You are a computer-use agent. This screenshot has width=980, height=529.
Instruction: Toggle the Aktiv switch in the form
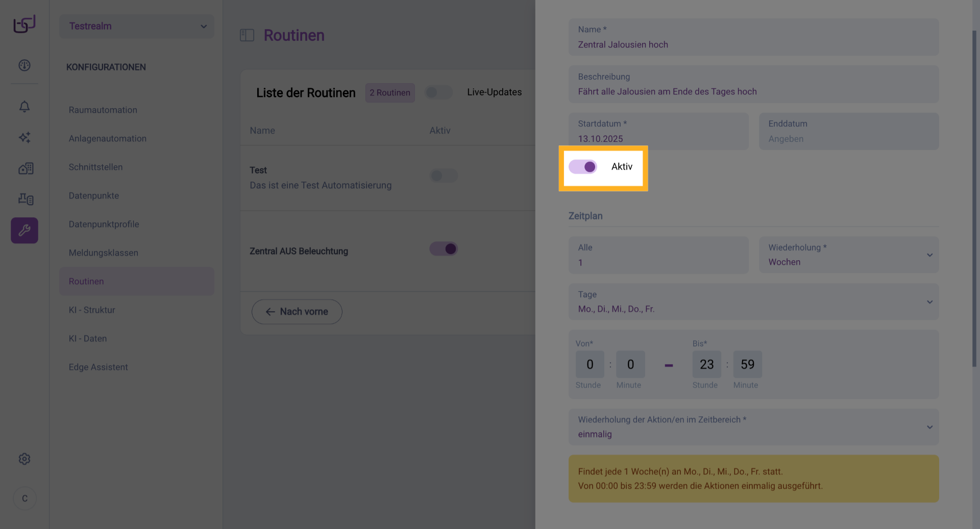tap(583, 167)
